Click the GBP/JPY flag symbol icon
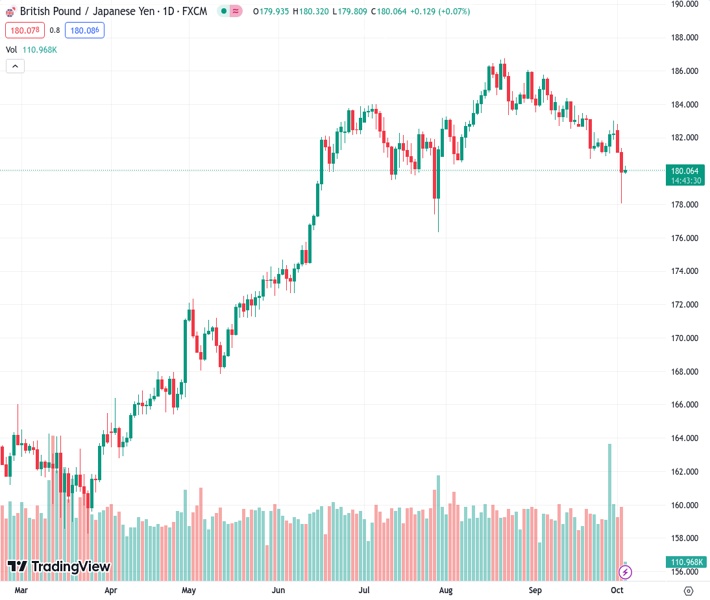710x600 pixels. click(10, 11)
